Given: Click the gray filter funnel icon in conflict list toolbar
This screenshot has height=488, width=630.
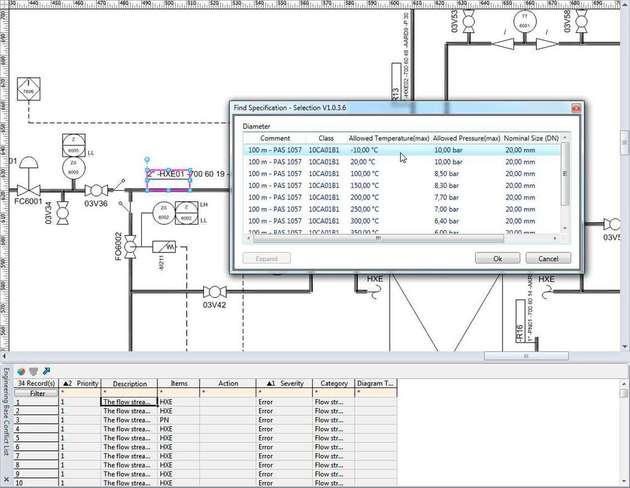Looking at the screenshot, I should 34,372.
